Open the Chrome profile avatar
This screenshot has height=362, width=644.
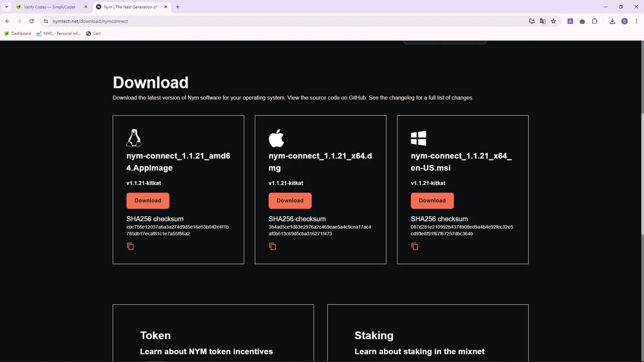click(625, 21)
